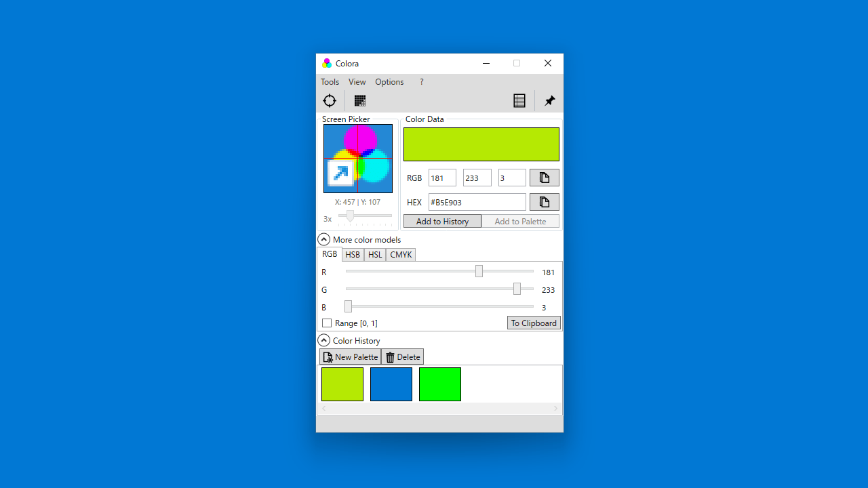868x488 pixels.
Task: Copy RGB values with the clipboard icon
Action: [x=545, y=178]
